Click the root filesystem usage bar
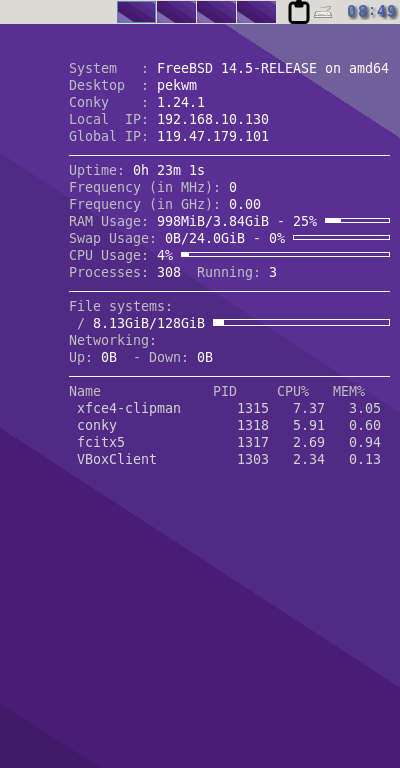Screen dimensions: 400x768 302,323
